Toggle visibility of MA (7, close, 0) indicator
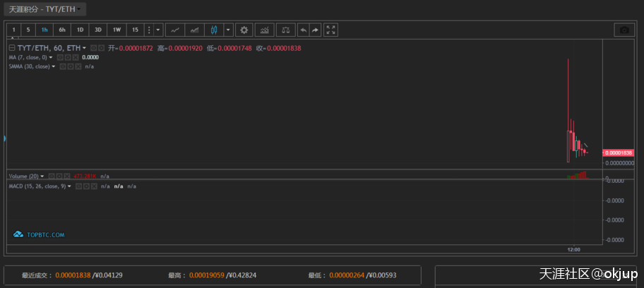The image size is (644, 288). [x=61, y=57]
